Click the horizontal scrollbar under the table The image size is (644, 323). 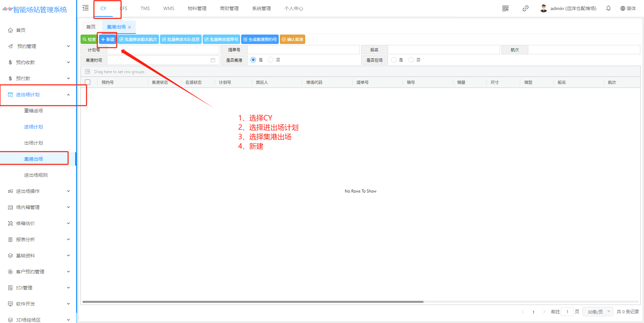point(253,302)
